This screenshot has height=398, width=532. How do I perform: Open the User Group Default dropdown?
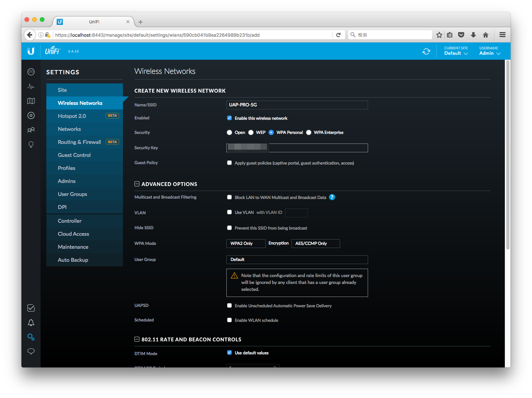tap(297, 259)
